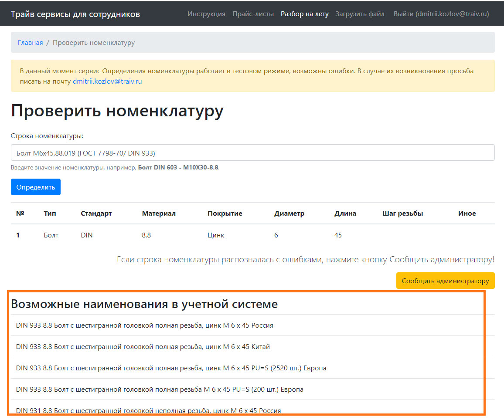This screenshot has height=420, width=504.
Task: Click the Шаг резьбы column header
Action: tap(402, 213)
